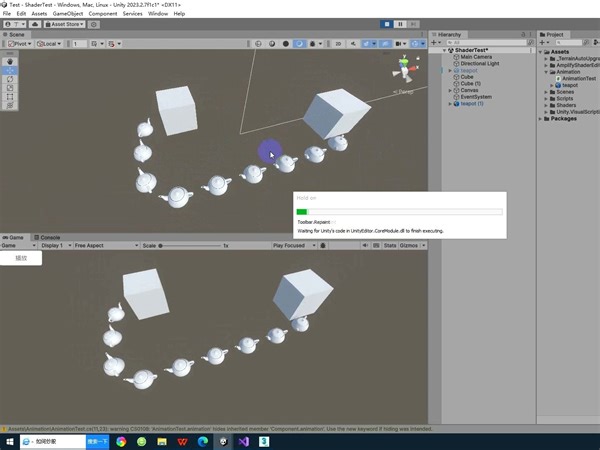This screenshot has height=450, width=600.
Task: Select the Hand view tool
Action: (10, 62)
